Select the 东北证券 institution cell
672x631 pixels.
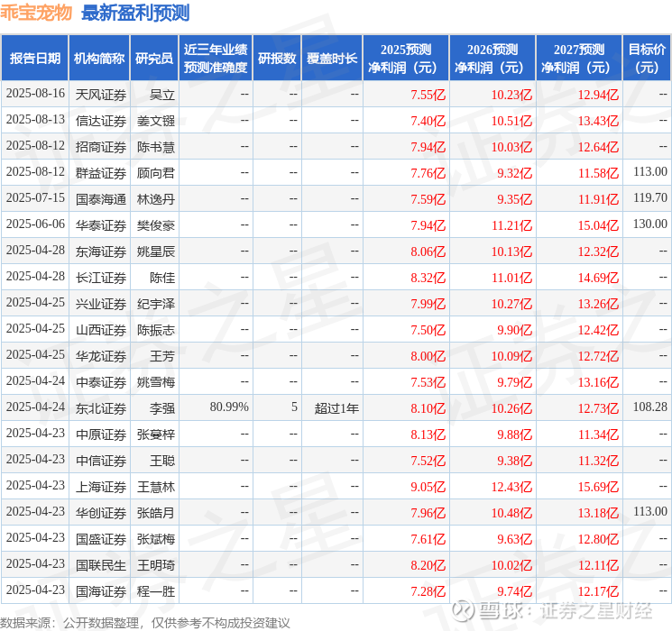pos(101,408)
